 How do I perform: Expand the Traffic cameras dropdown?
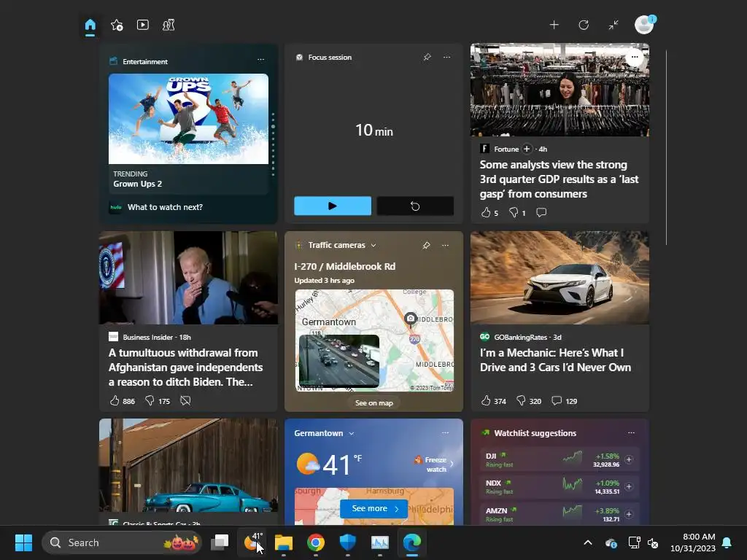click(373, 245)
